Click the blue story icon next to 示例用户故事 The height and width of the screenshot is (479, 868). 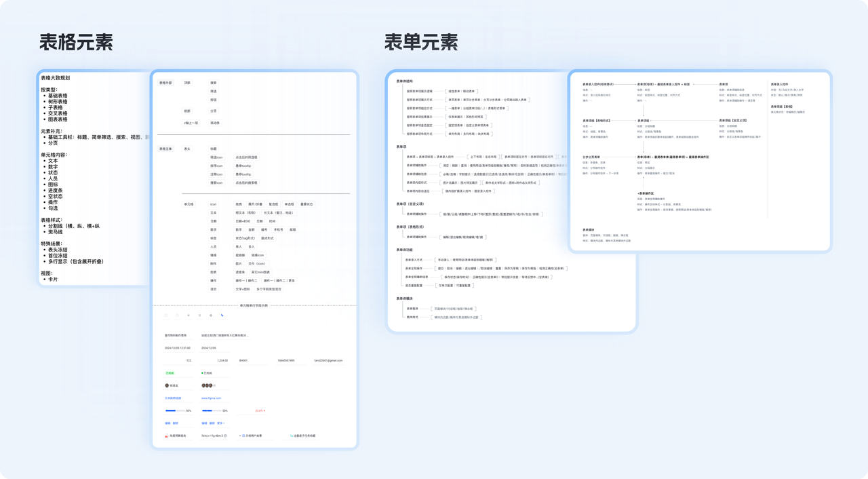pos(244,436)
